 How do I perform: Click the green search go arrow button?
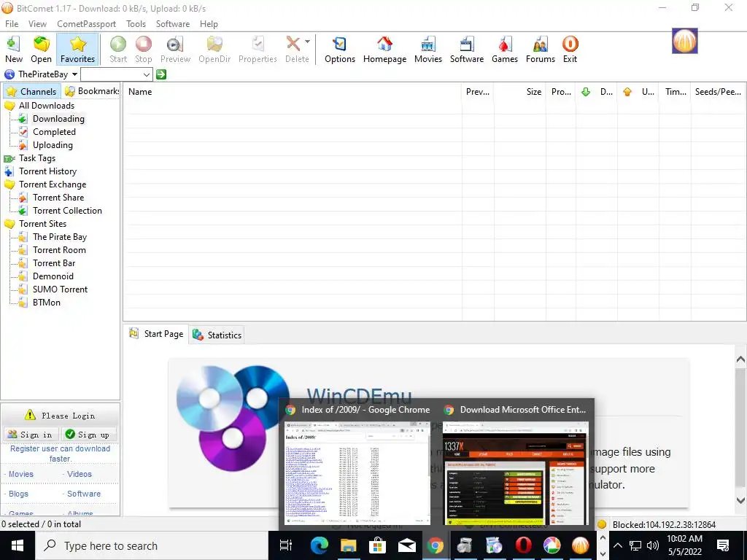161,74
